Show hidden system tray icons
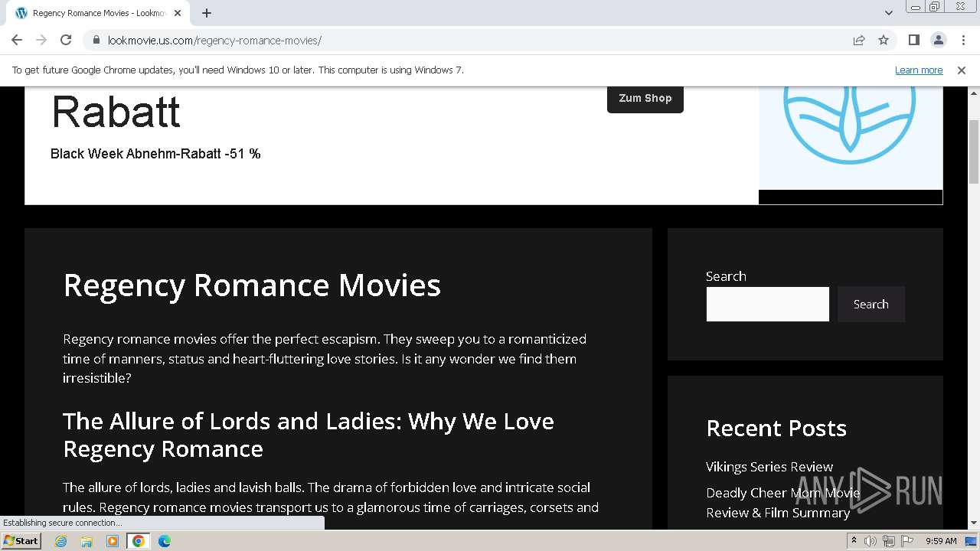 point(854,541)
